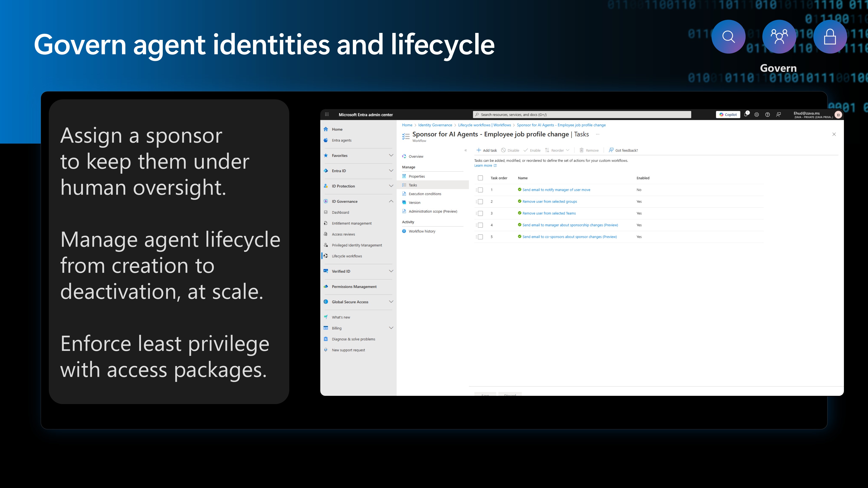Select Workflow history in Activity
The height and width of the screenshot is (488, 868).
(422, 231)
